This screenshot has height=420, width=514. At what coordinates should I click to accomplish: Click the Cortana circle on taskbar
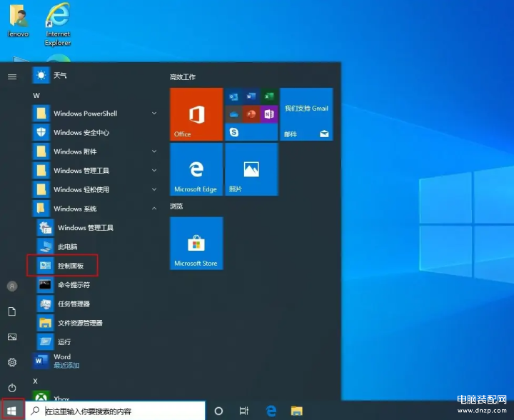point(218,411)
